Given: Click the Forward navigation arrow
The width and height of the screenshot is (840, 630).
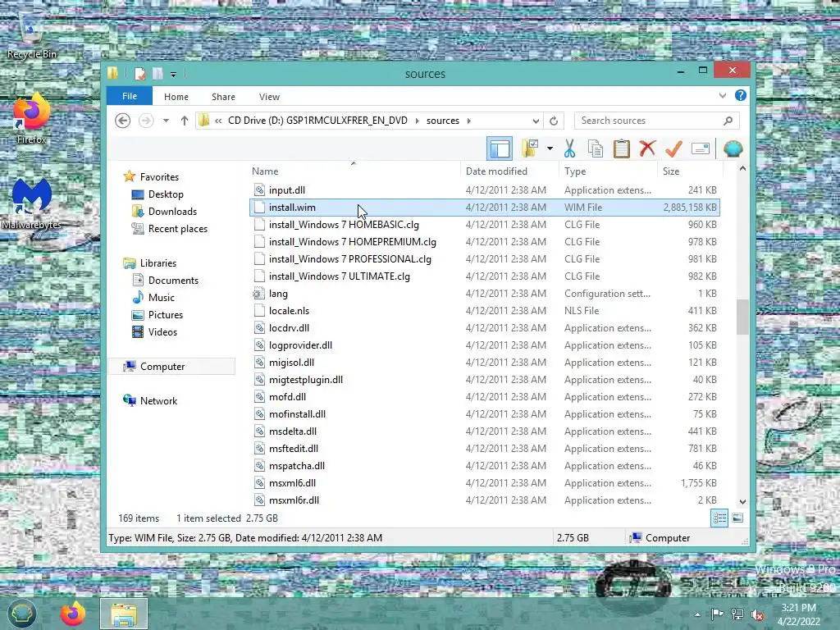Looking at the screenshot, I should coord(146,121).
